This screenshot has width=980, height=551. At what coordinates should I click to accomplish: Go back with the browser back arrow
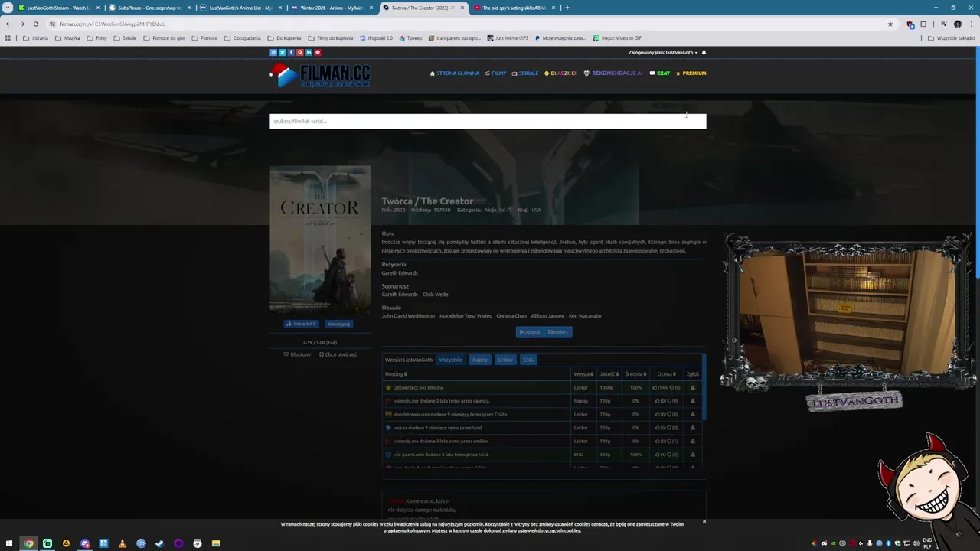[8, 24]
